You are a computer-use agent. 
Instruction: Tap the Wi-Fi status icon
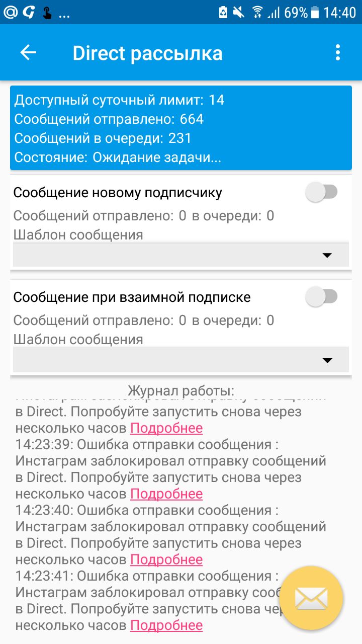coord(257,12)
